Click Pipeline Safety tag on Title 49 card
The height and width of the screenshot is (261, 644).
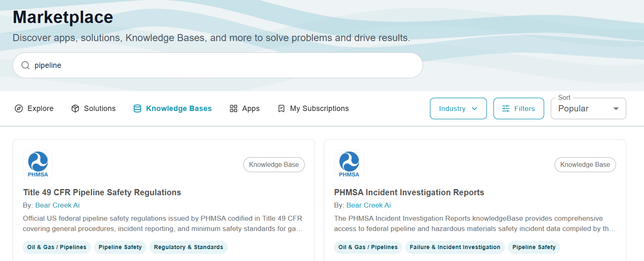click(x=120, y=247)
